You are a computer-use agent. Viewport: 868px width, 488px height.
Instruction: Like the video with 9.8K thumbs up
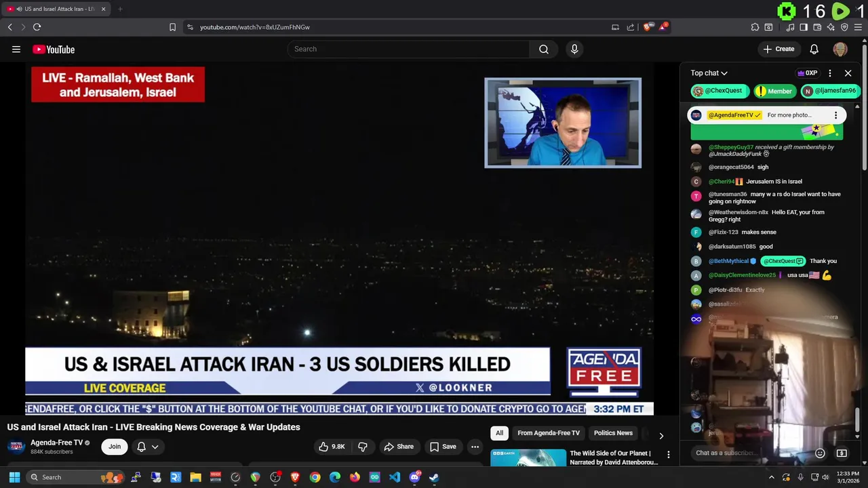tap(332, 447)
